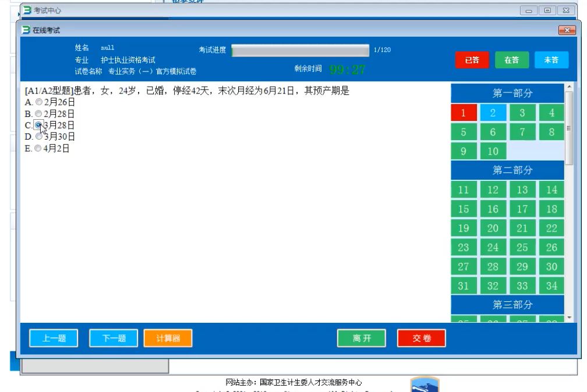Screen dimensions: 587x392
Task: Jump to question 20
Action: click(x=493, y=228)
